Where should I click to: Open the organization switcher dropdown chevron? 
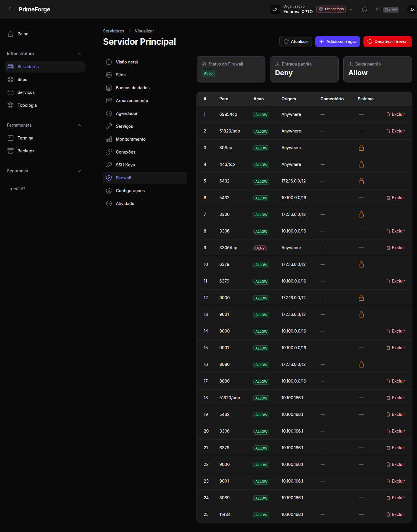pyautogui.click(x=351, y=9)
